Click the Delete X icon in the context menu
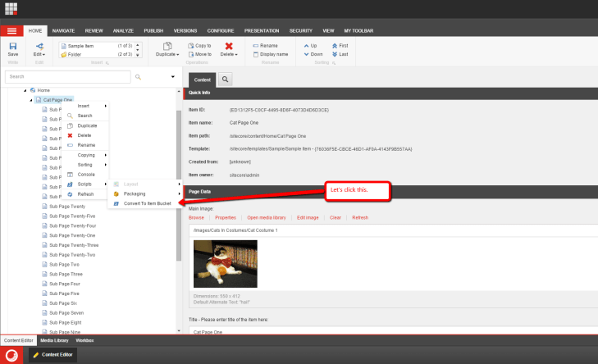This screenshot has height=364, width=598. 70,135
